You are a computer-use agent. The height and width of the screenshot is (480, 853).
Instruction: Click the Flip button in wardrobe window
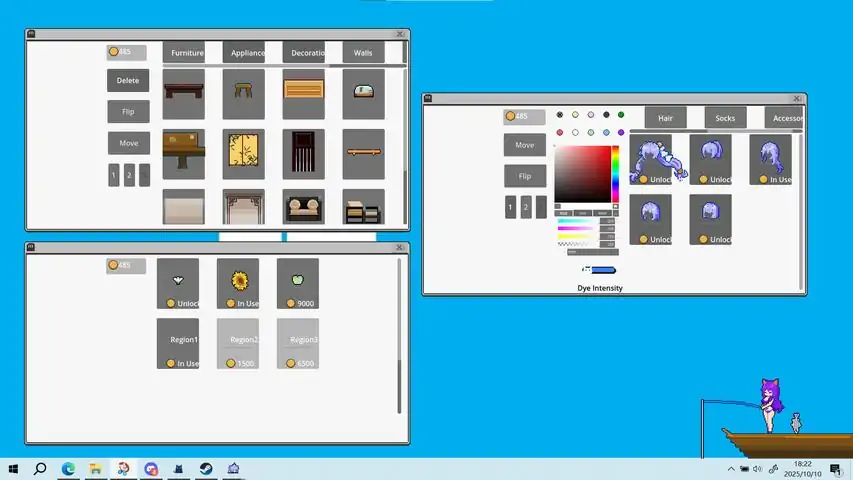pos(524,176)
